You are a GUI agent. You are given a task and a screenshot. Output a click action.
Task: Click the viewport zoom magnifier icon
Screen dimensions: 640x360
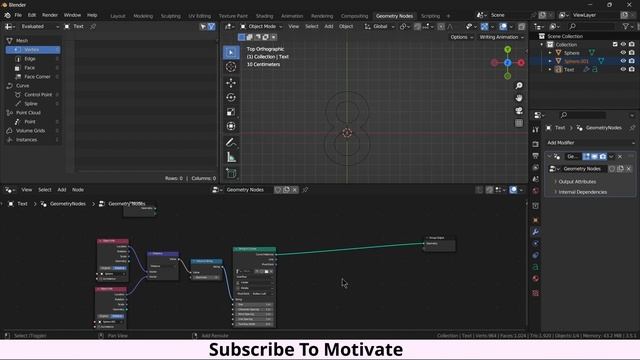click(x=519, y=86)
